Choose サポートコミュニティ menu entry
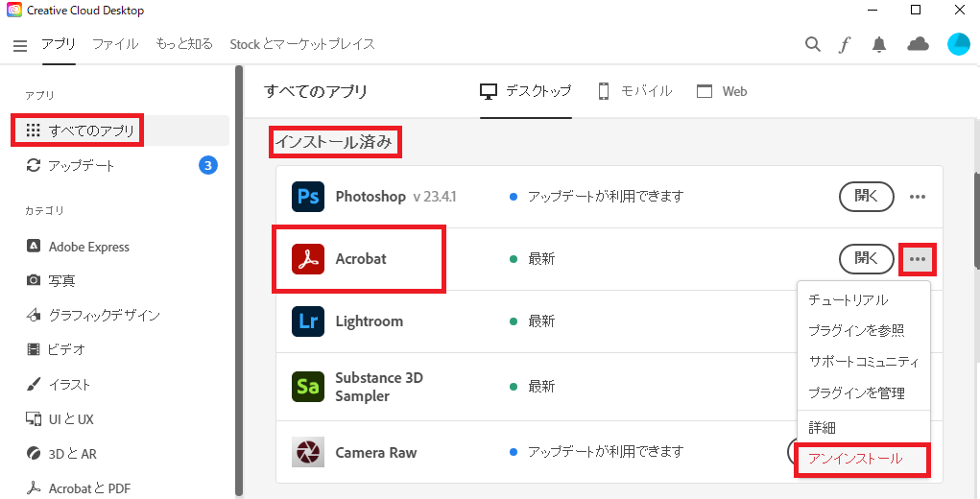Screen dimensions: 980x499 coord(864,362)
